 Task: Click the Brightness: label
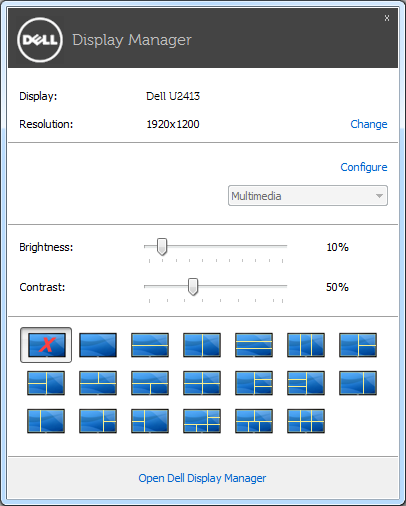[x=46, y=247]
